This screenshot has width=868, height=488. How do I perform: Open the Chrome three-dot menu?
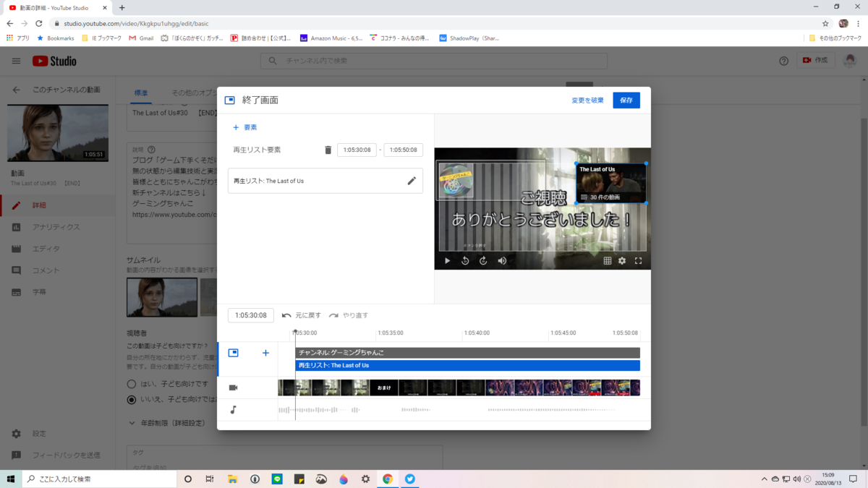coord(858,23)
